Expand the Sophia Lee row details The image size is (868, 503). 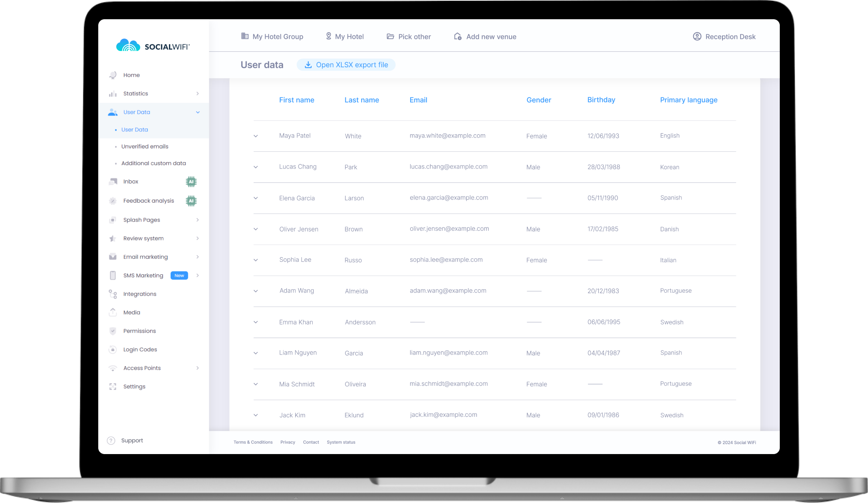(x=256, y=260)
